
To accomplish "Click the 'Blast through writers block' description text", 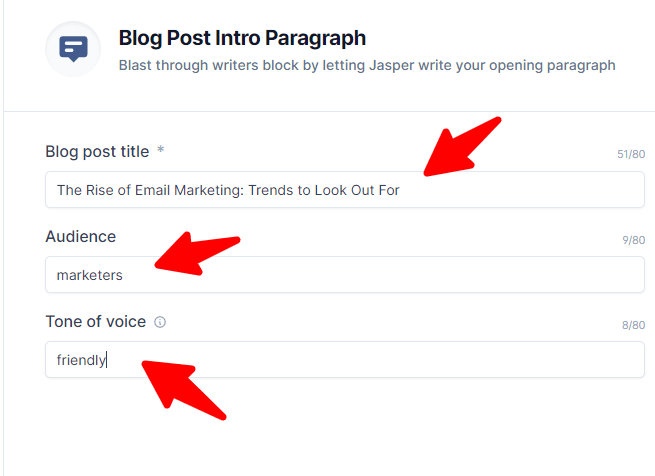I will tap(366, 66).
